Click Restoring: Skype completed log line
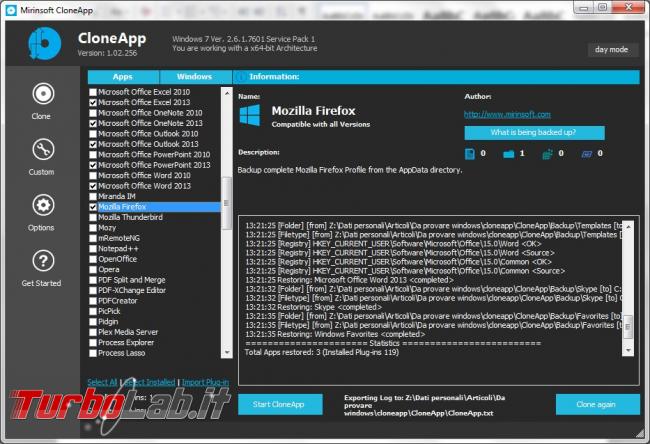 click(313, 307)
